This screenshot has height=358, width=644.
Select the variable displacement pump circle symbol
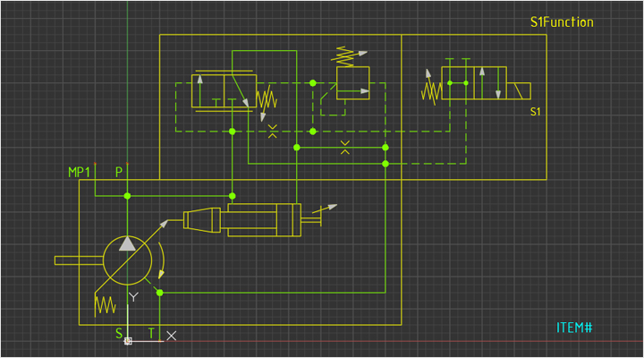click(127, 260)
